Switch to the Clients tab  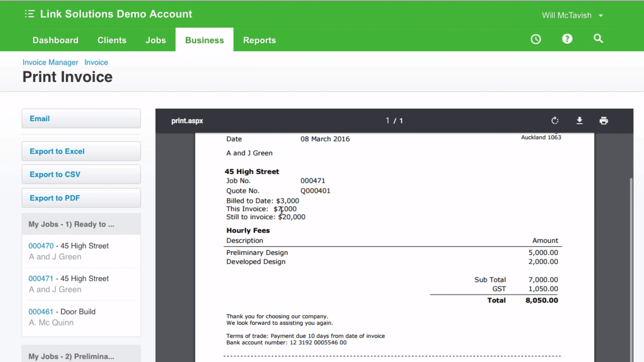point(112,40)
